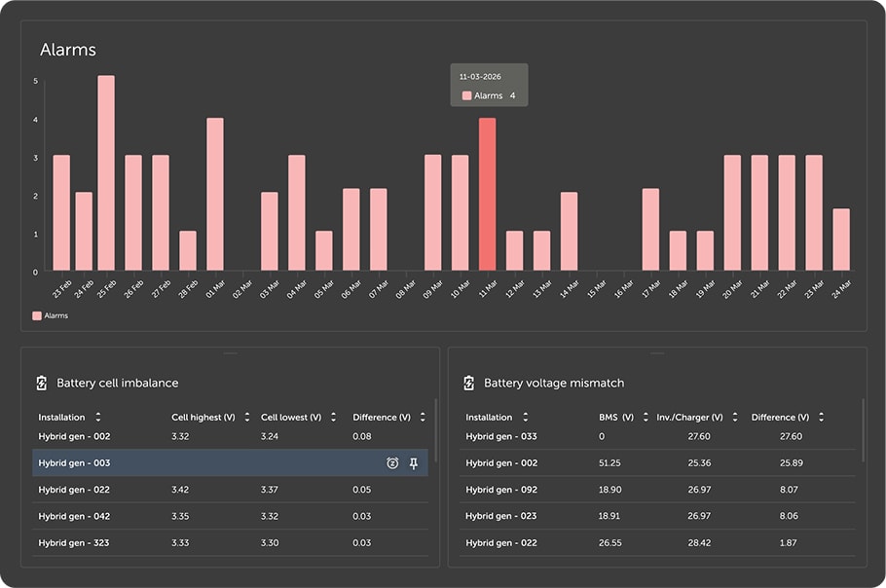886x588 pixels.
Task: Open Hybrid gen - 022 in imbalance table
Action: [x=74, y=490]
